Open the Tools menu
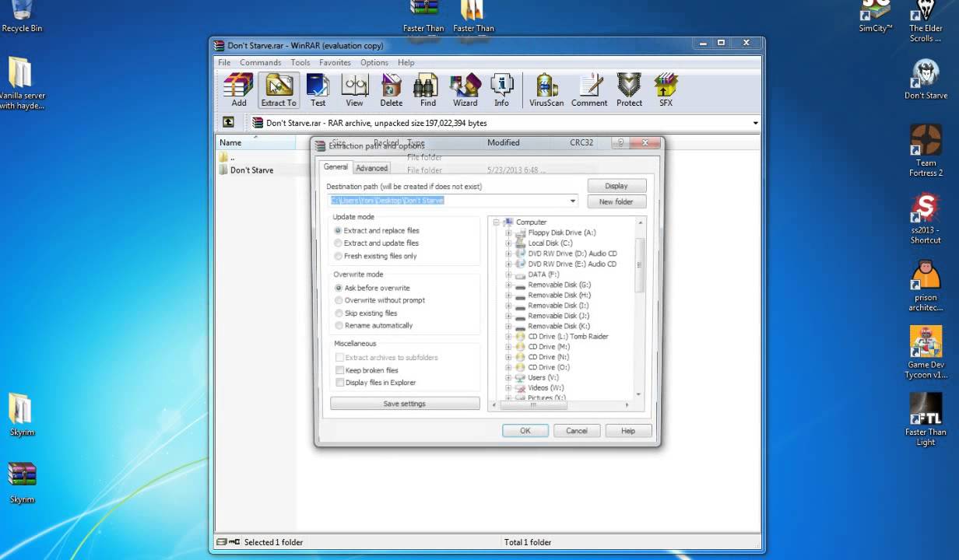Image resolution: width=959 pixels, height=560 pixels. click(x=300, y=62)
